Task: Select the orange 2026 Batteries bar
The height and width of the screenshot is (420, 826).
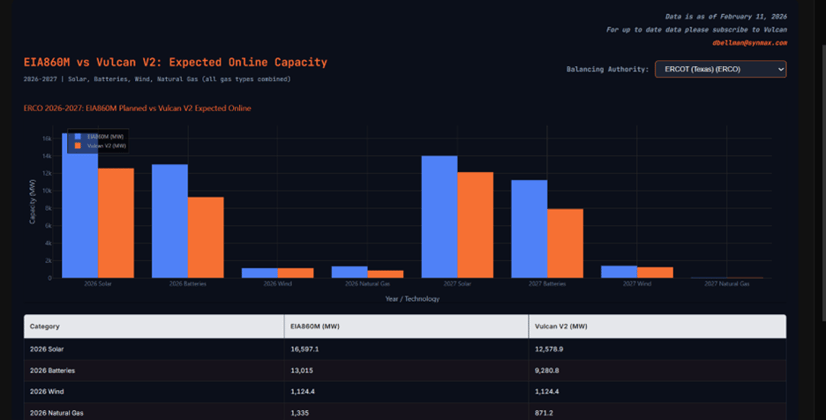Action: pos(205,237)
